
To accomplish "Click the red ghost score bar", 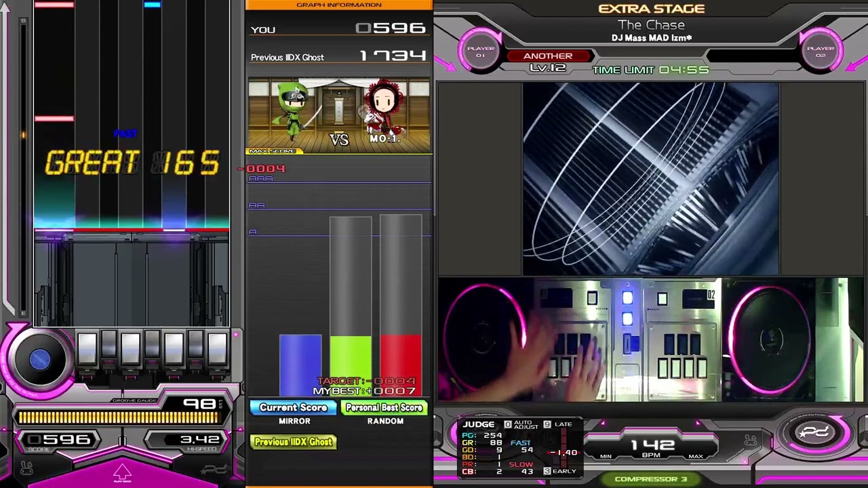I will (x=401, y=365).
